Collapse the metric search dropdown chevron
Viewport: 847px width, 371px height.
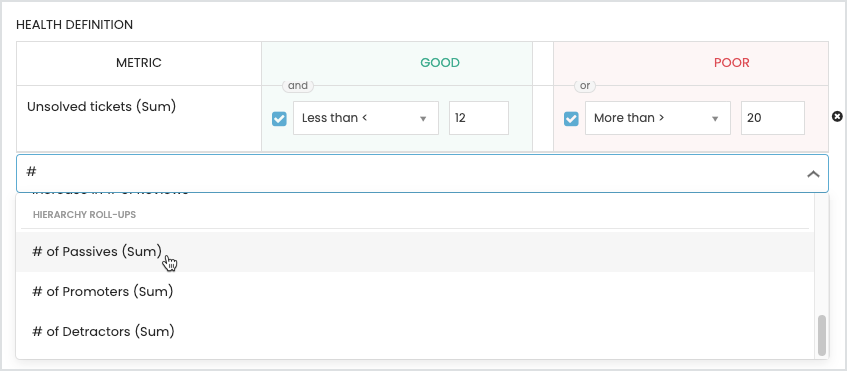pyautogui.click(x=813, y=174)
